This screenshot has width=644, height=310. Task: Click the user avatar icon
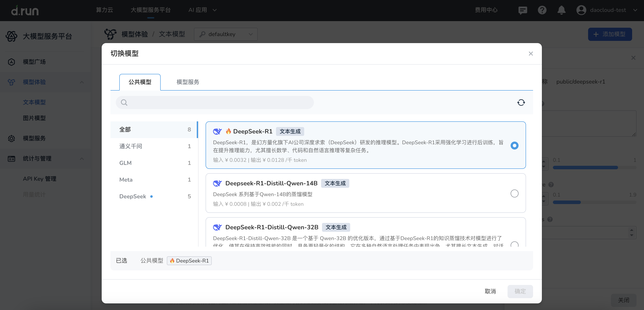point(581,10)
